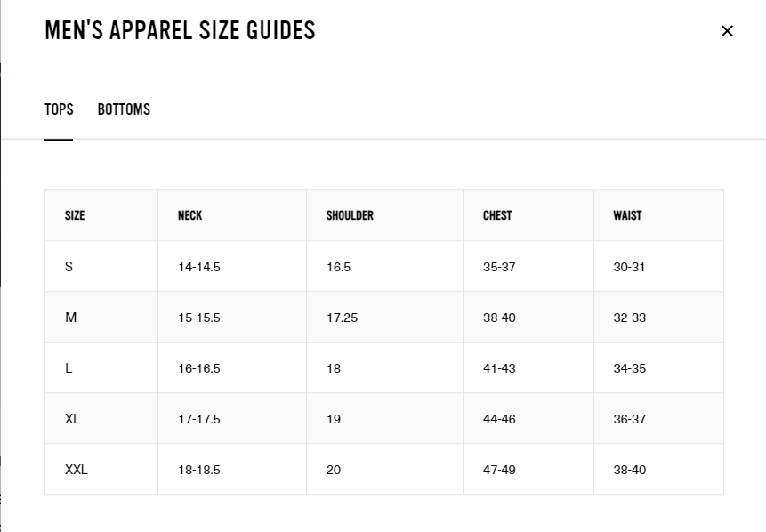Click the XL size row label
This screenshot has width=766, height=532.
[x=72, y=419]
